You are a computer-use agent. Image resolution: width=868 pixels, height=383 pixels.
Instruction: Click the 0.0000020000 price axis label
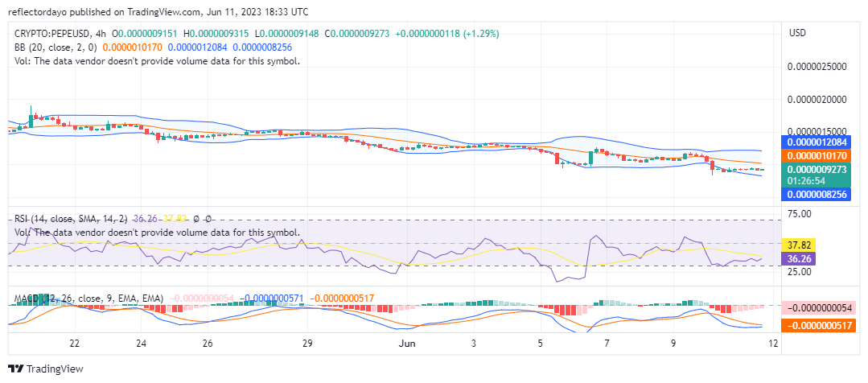[x=817, y=100]
